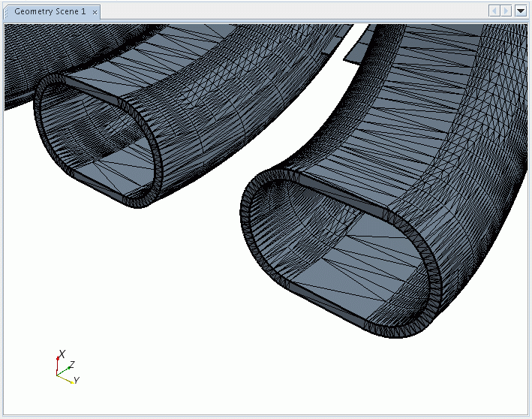Select the Geometry Scene 1 tab
This screenshot has width=532, height=419.
click(50, 12)
